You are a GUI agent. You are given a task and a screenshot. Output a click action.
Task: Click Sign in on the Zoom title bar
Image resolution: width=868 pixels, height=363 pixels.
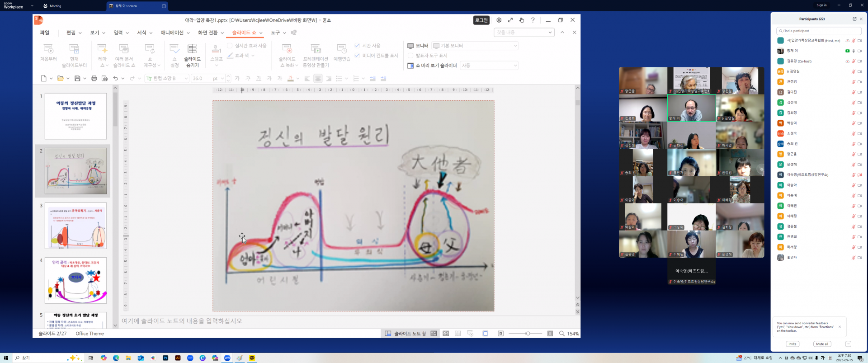pos(821,5)
